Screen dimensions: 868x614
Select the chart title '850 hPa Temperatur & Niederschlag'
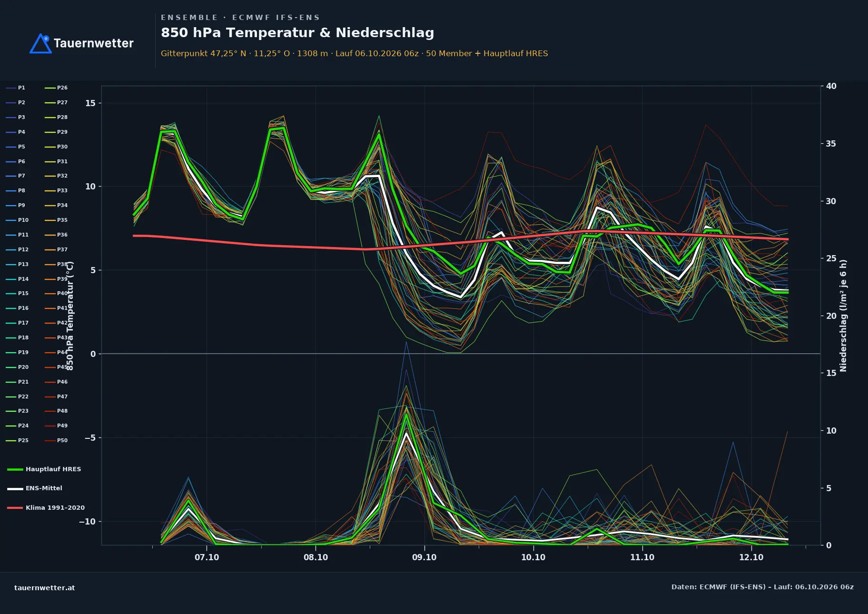coord(297,32)
